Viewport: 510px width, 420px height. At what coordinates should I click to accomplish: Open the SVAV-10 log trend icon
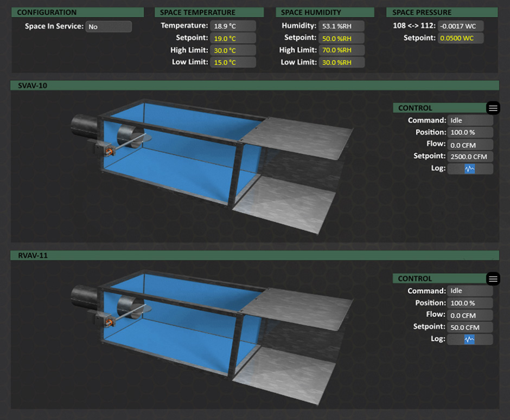point(470,169)
